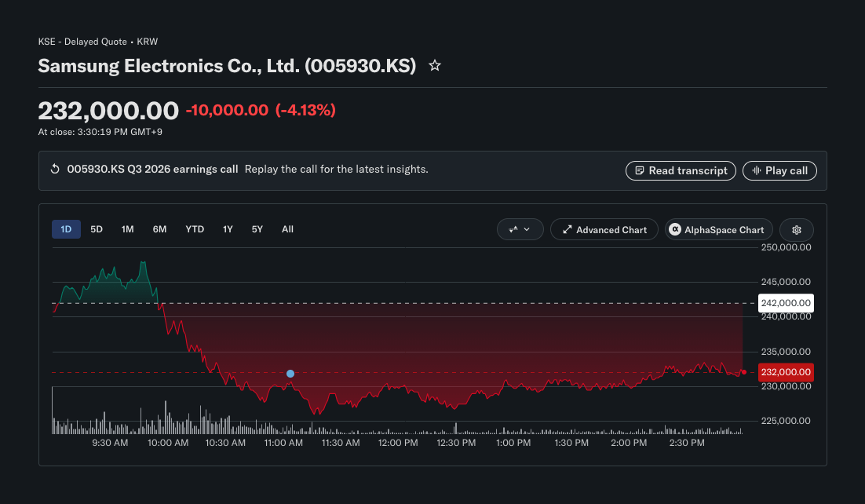Select the 1M range

point(127,229)
